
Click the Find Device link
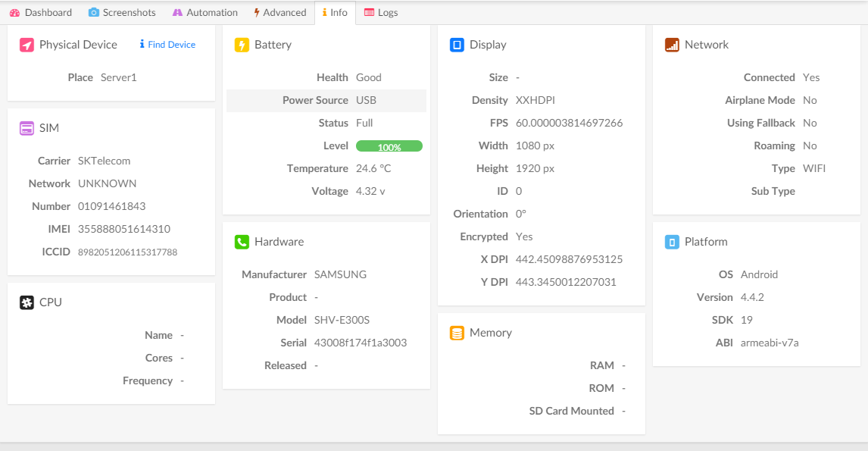[x=167, y=44]
